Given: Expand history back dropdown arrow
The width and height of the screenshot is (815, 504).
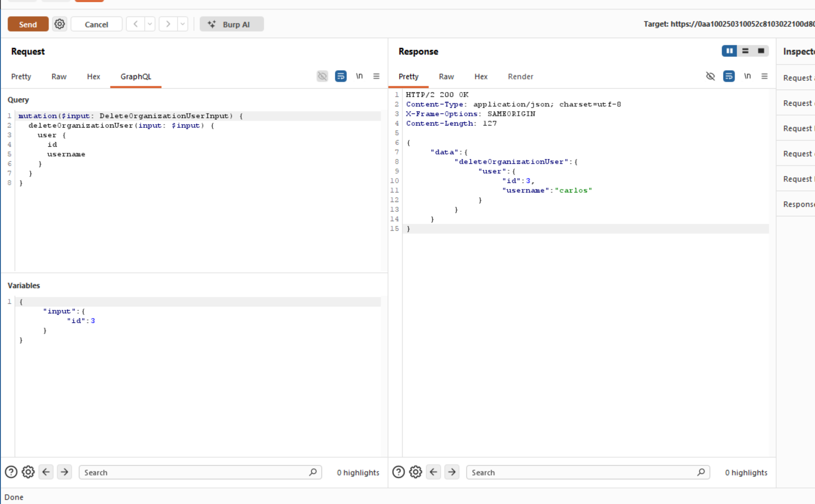Looking at the screenshot, I should (x=150, y=24).
